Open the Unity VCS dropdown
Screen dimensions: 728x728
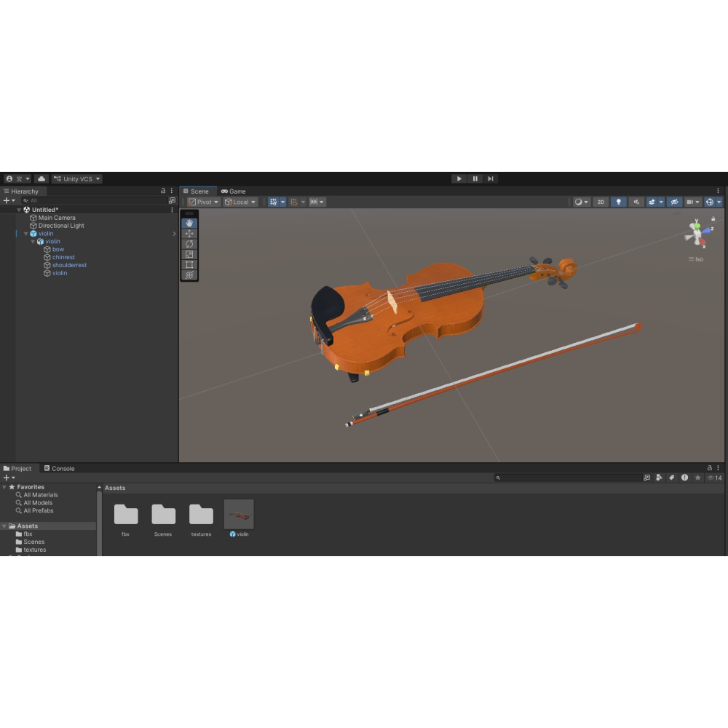[x=76, y=179]
